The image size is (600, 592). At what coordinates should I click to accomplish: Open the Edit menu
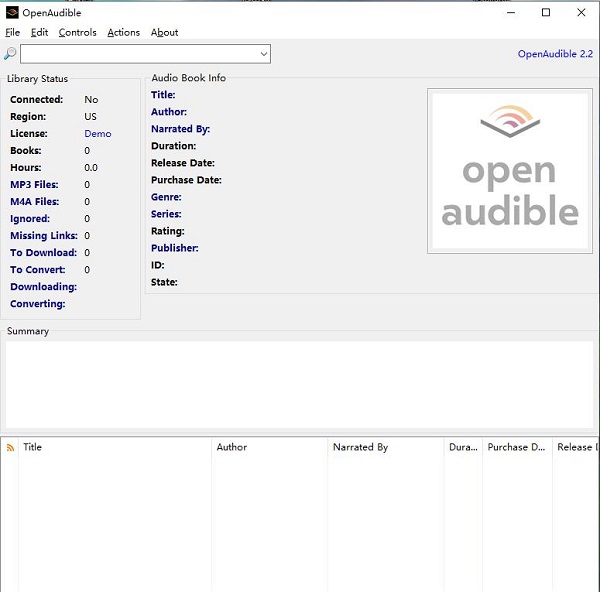click(x=39, y=33)
